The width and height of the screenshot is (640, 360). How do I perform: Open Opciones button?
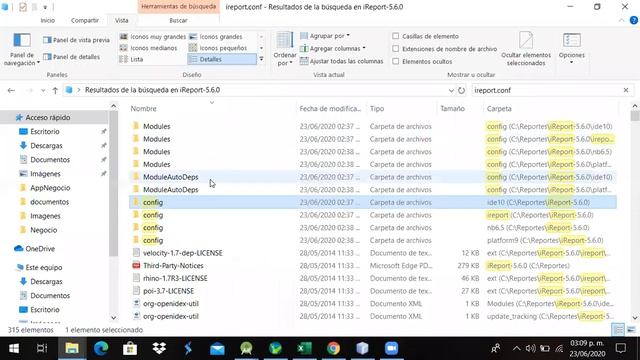click(571, 49)
